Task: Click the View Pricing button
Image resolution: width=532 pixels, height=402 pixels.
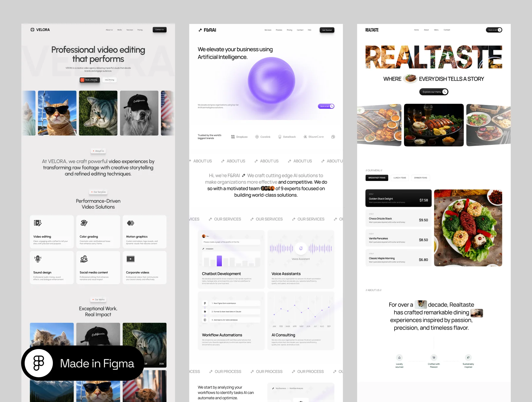Action: coord(109,80)
